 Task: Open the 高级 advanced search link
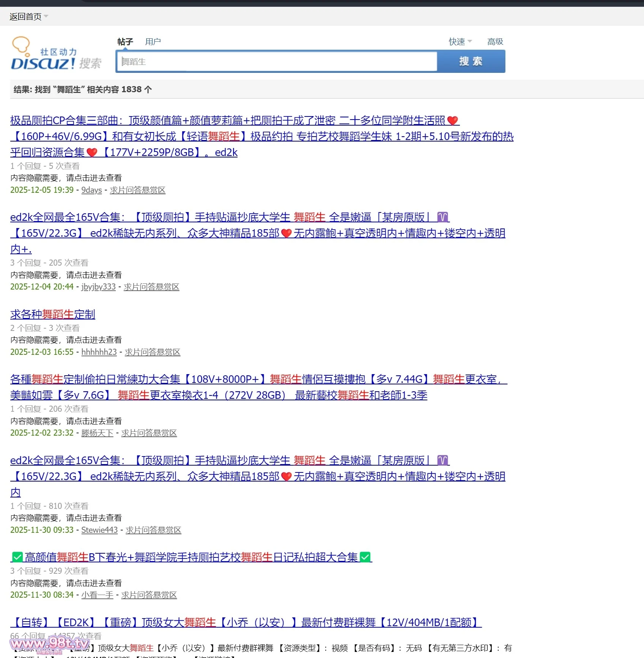[495, 42]
